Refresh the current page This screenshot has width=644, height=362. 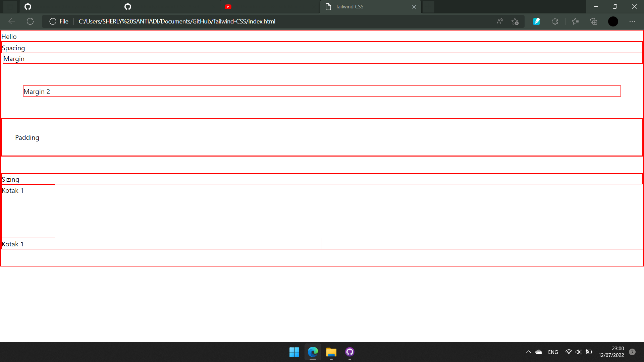point(30,21)
